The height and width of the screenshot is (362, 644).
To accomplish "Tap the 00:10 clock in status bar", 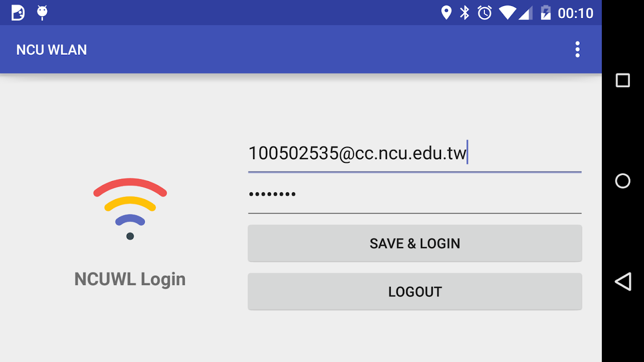I will [575, 13].
